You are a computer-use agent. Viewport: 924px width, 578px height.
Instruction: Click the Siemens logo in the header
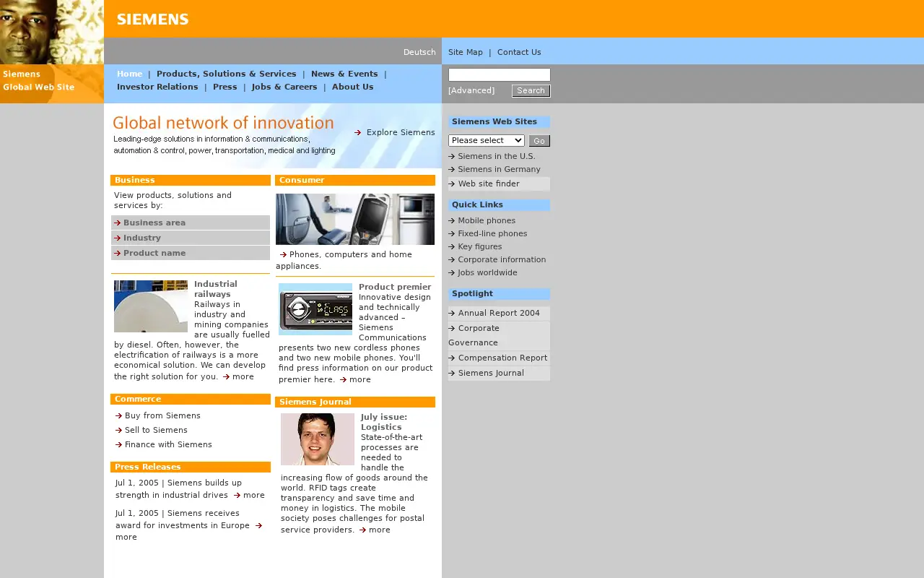152,20
